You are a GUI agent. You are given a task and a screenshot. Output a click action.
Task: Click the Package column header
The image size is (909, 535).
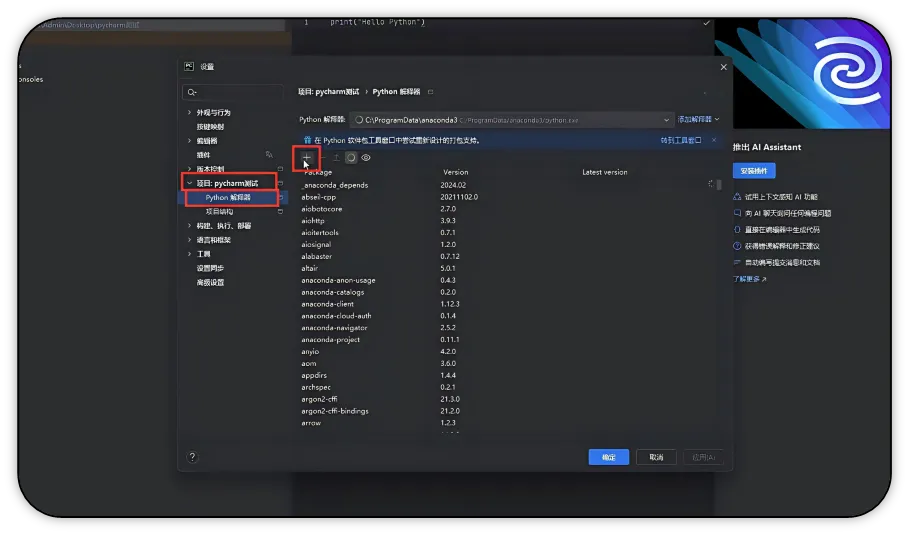[318, 172]
